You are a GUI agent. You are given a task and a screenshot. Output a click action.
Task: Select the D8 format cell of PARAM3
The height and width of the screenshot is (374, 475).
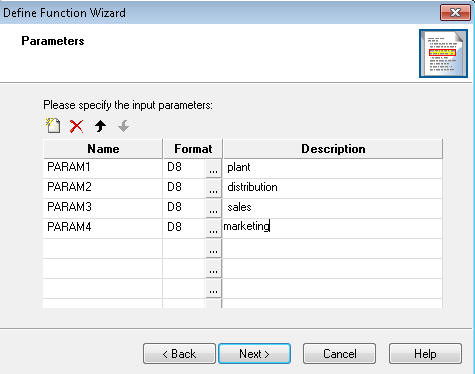[x=184, y=208]
